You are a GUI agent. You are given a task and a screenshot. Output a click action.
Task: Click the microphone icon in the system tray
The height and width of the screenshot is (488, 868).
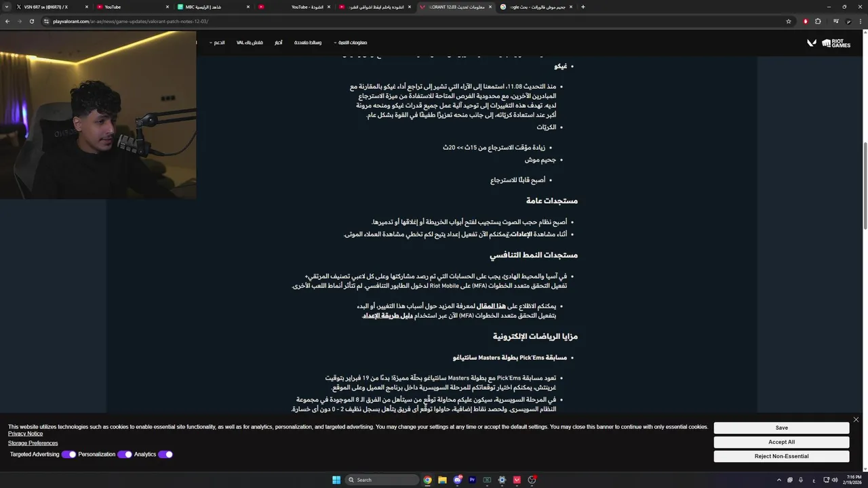click(x=801, y=480)
